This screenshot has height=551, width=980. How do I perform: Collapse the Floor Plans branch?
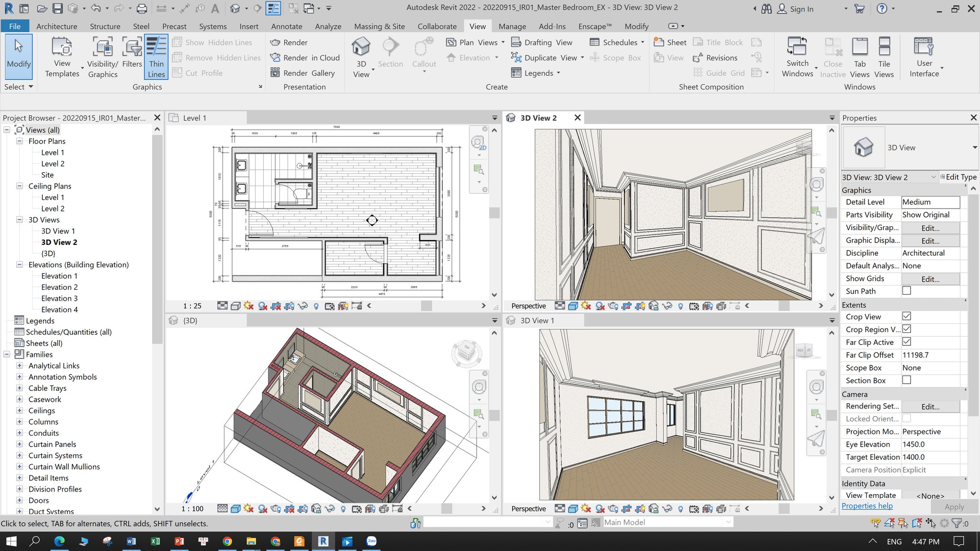19,141
